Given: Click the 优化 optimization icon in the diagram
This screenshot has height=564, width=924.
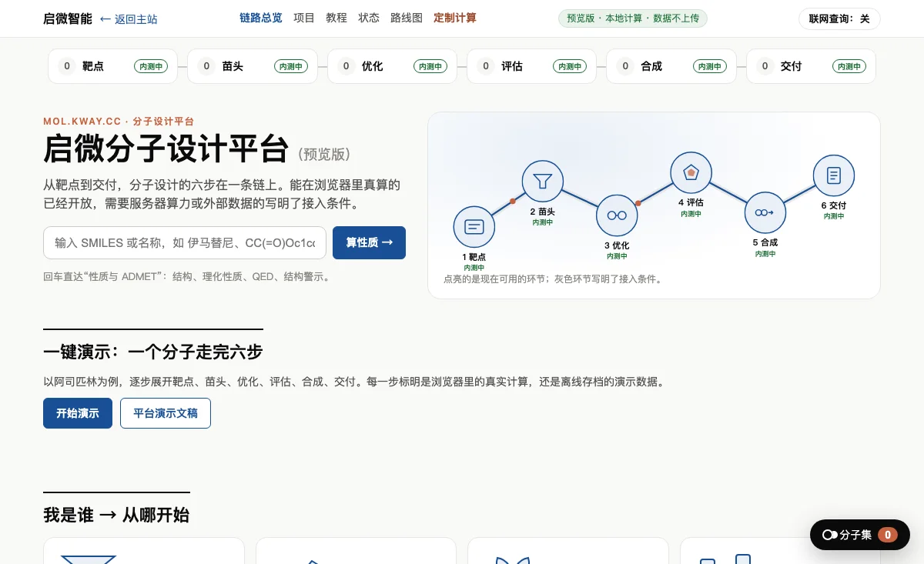Looking at the screenshot, I should pos(617,215).
